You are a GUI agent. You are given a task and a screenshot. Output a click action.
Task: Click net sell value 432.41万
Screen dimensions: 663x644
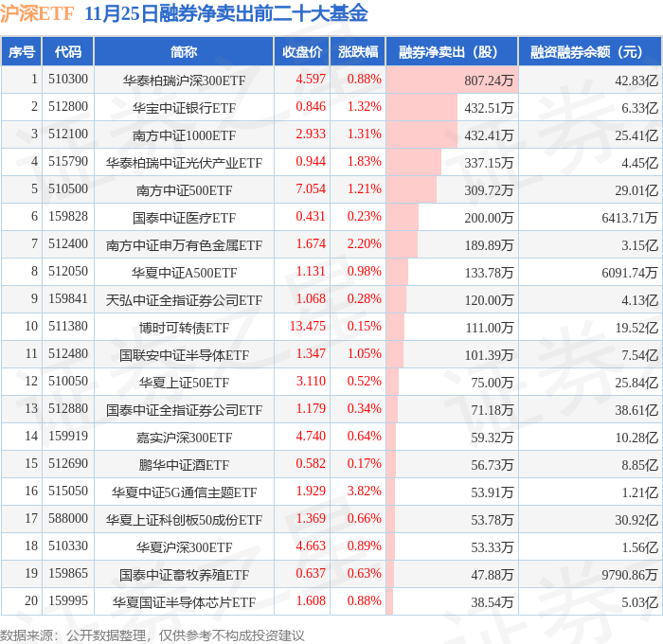coord(489,135)
